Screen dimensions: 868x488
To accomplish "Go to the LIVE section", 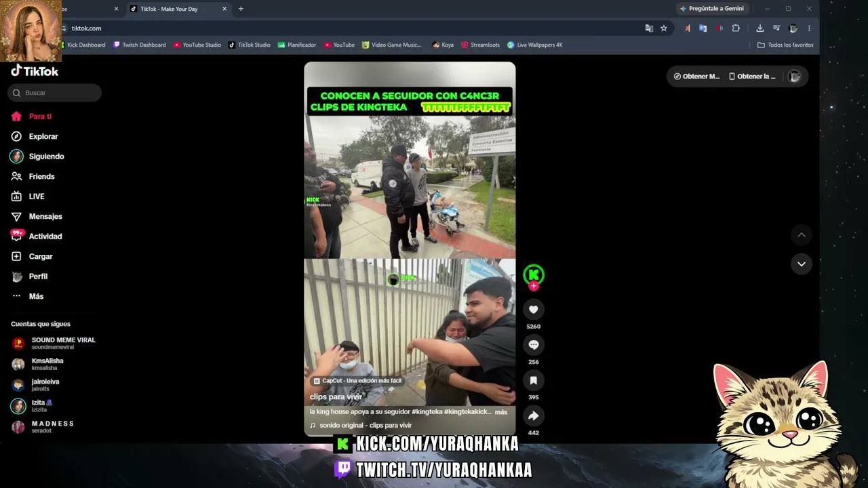I will (28, 197).
